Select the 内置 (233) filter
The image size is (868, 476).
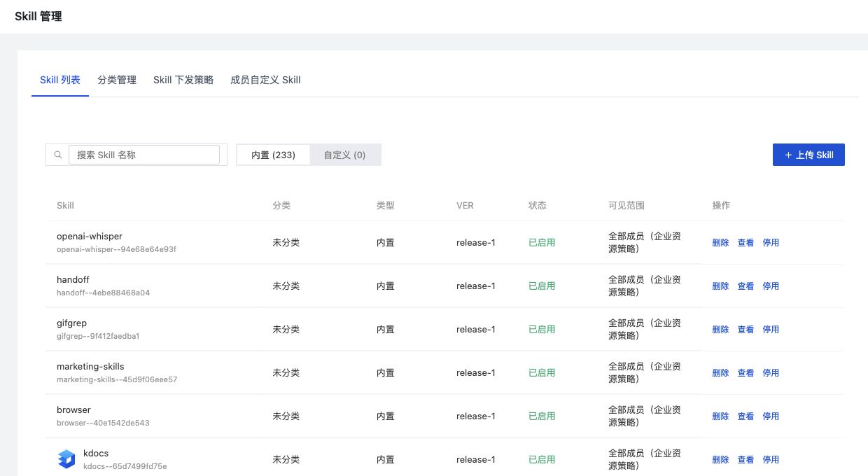[x=273, y=155]
